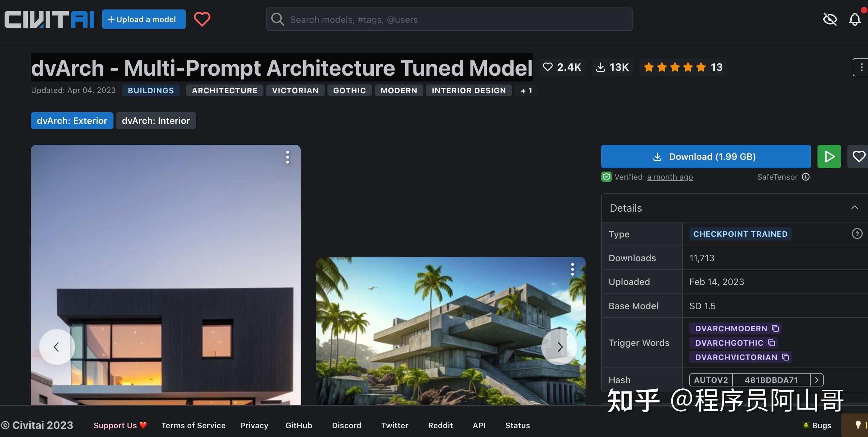Click the Type help question mark icon
The height and width of the screenshot is (437, 868).
[x=857, y=234]
